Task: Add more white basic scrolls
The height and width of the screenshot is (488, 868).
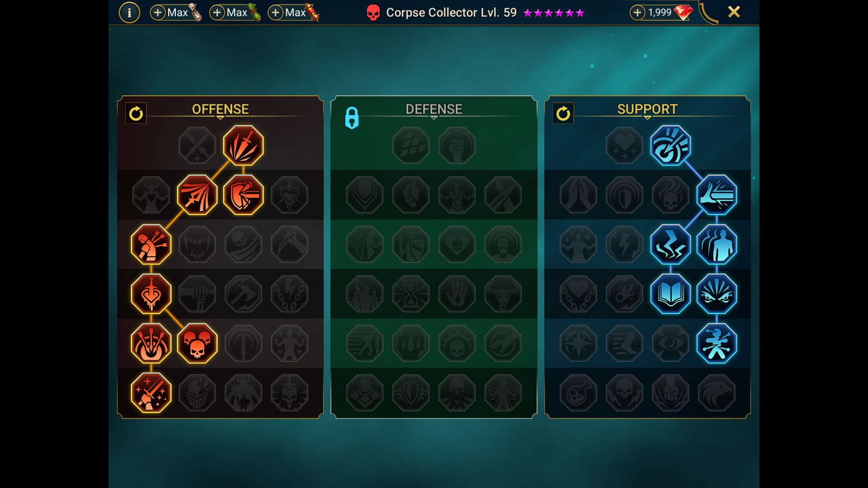Action: [x=157, y=13]
